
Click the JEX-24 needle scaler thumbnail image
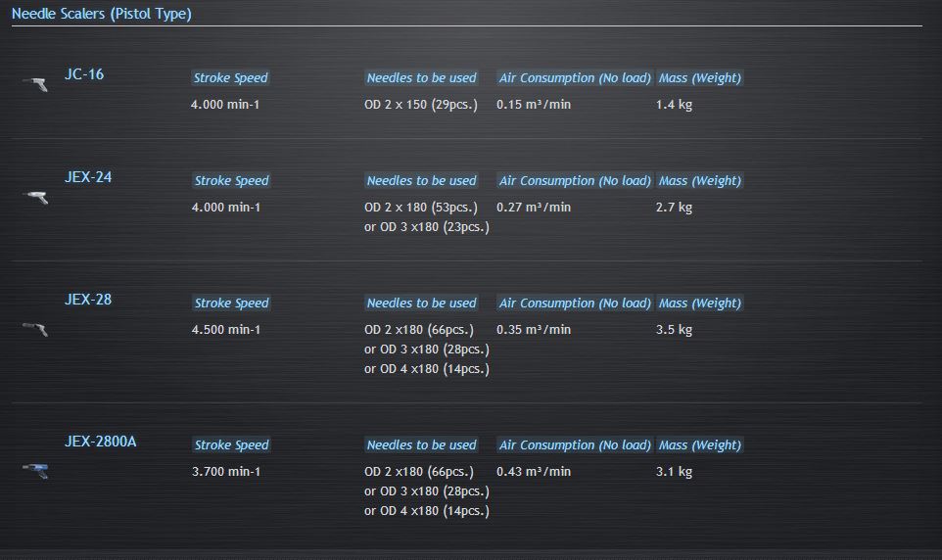coord(35,197)
